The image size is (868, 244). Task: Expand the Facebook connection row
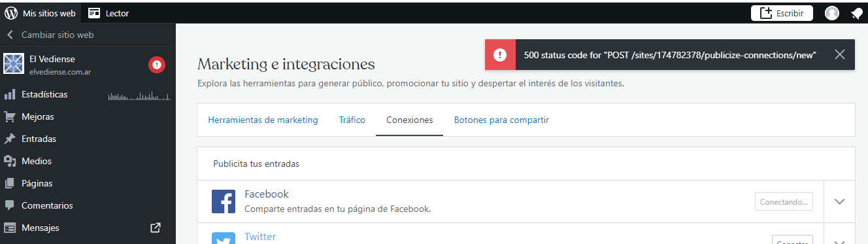click(840, 201)
